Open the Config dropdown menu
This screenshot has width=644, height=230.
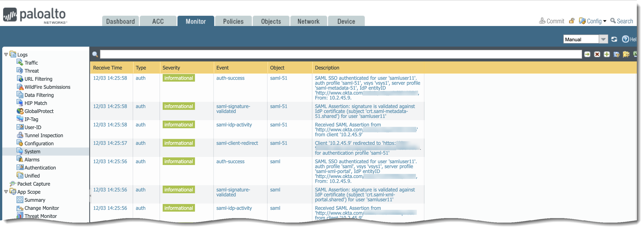tap(593, 21)
